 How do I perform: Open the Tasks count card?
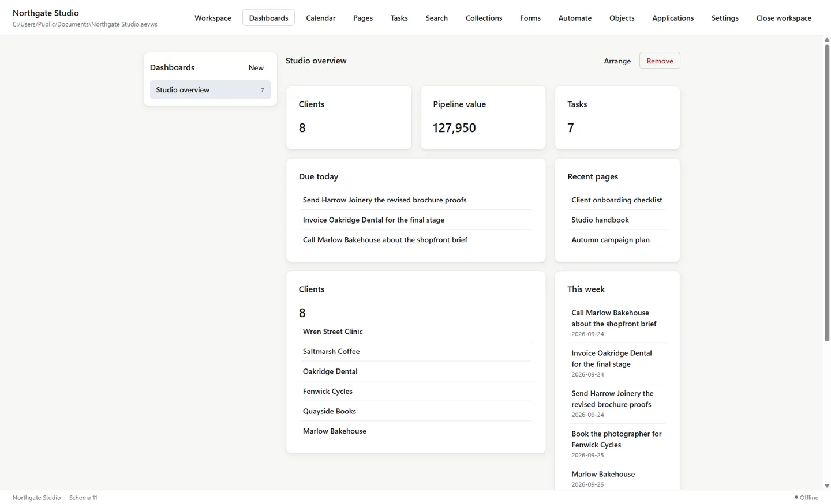(617, 118)
